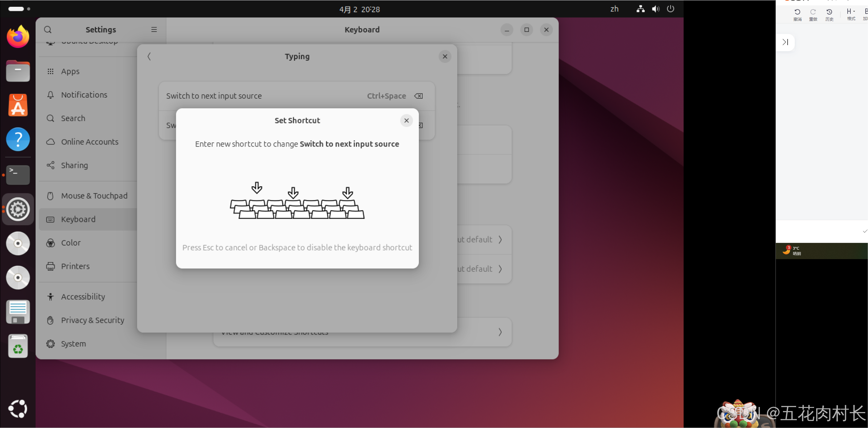The height and width of the screenshot is (428, 868).
Task: Click the volume icon in top bar
Action: point(655,9)
